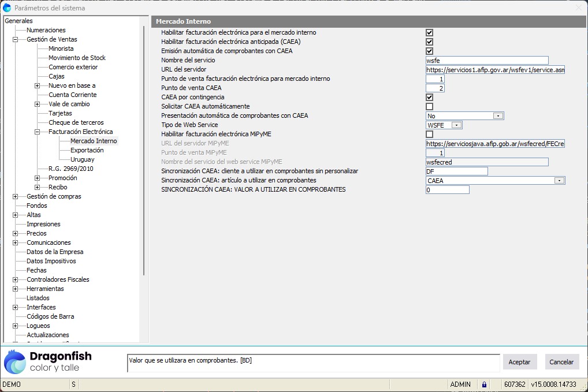Select Datos de la Empresa item
The width and height of the screenshot is (588, 392).
(x=55, y=252)
